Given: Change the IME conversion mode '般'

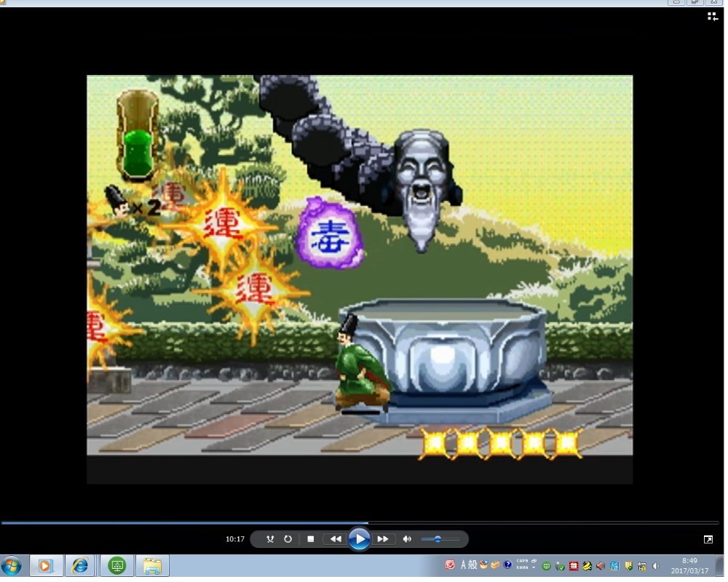Looking at the screenshot, I should (x=472, y=565).
